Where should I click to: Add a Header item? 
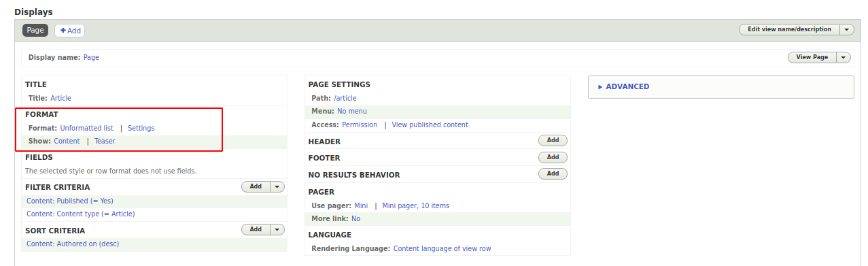(553, 140)
